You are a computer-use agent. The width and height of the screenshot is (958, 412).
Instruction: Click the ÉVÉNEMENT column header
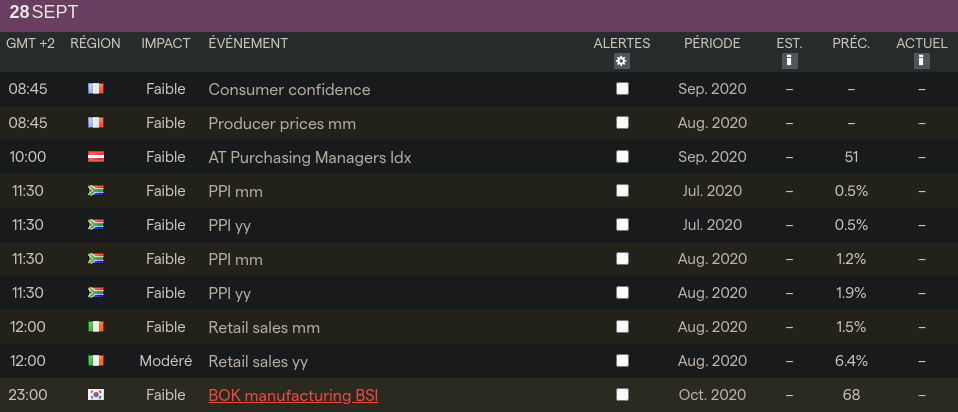pos(248,44)
